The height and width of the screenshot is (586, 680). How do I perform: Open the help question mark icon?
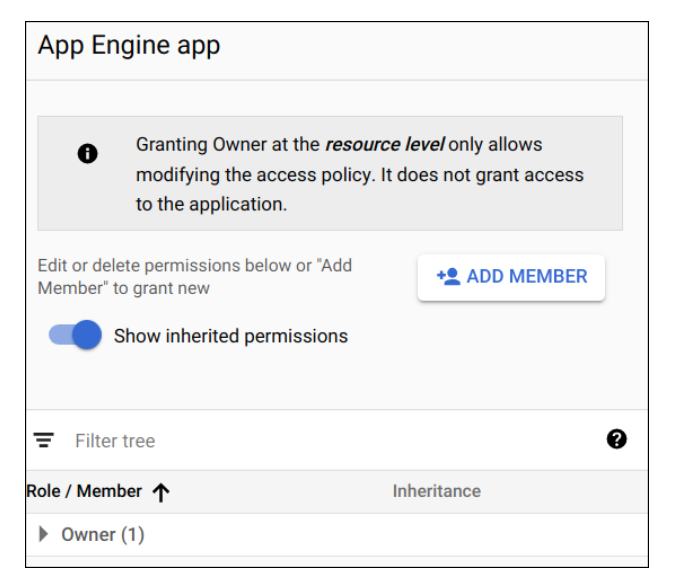(616, 439)
